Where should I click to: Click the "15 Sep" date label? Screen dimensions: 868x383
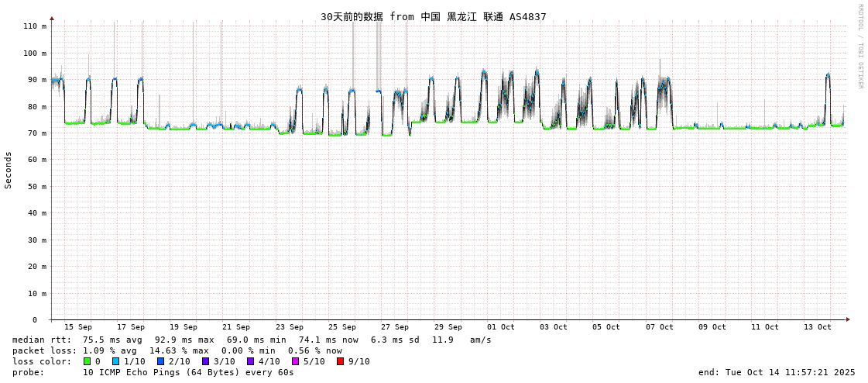78,327
